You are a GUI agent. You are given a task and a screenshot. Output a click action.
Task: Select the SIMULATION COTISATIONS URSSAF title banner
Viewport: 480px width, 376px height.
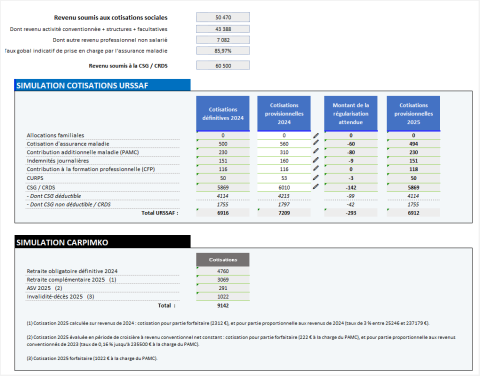(102, 85)
